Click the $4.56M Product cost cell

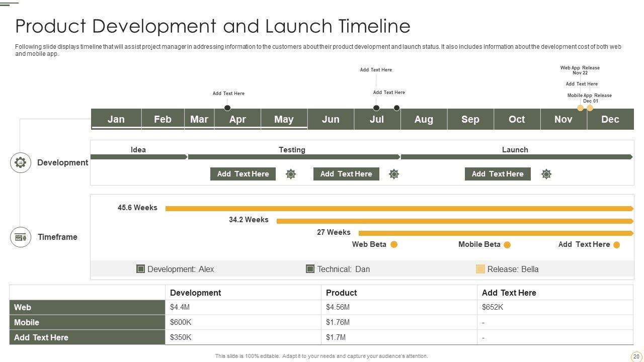pyautogui.click(x=398, y=307)
